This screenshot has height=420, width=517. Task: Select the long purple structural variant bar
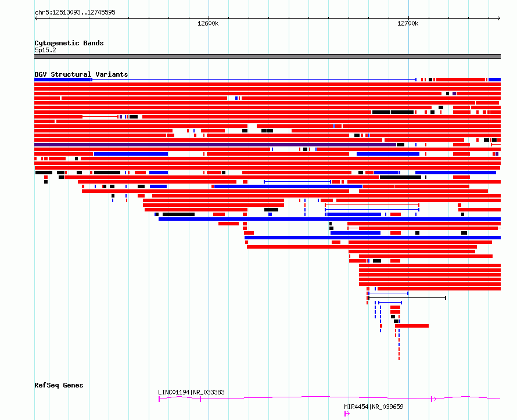[x=215, y=145]
